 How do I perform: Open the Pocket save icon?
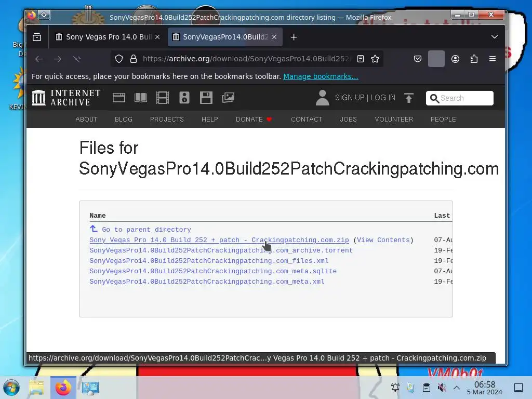pos(418,59)
